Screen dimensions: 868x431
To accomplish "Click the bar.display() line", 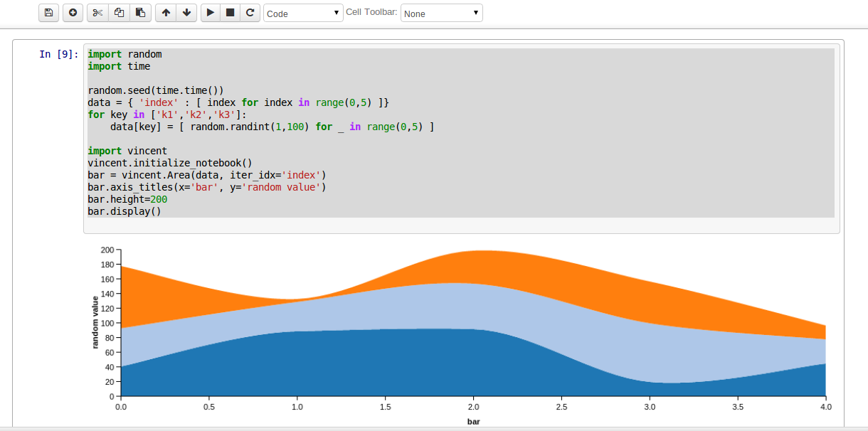I will (x=125, y=211).
